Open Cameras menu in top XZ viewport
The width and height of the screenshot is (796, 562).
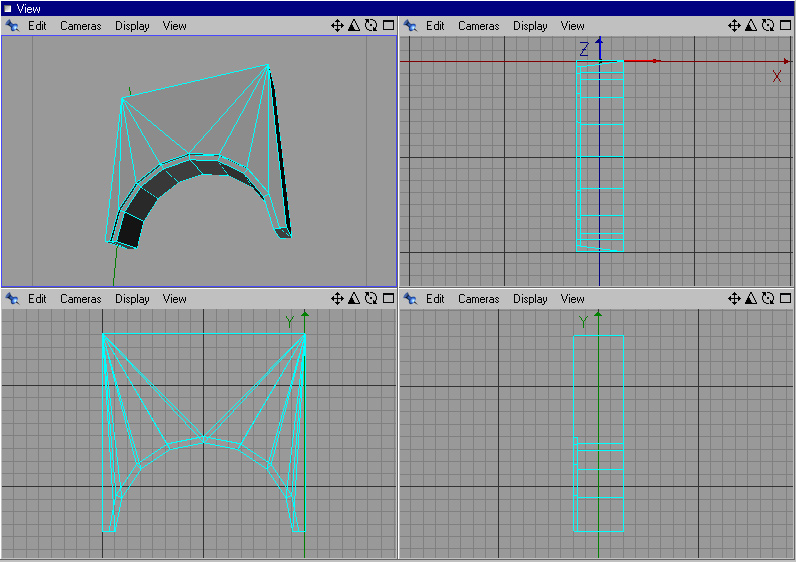click(x=479, y=26)
